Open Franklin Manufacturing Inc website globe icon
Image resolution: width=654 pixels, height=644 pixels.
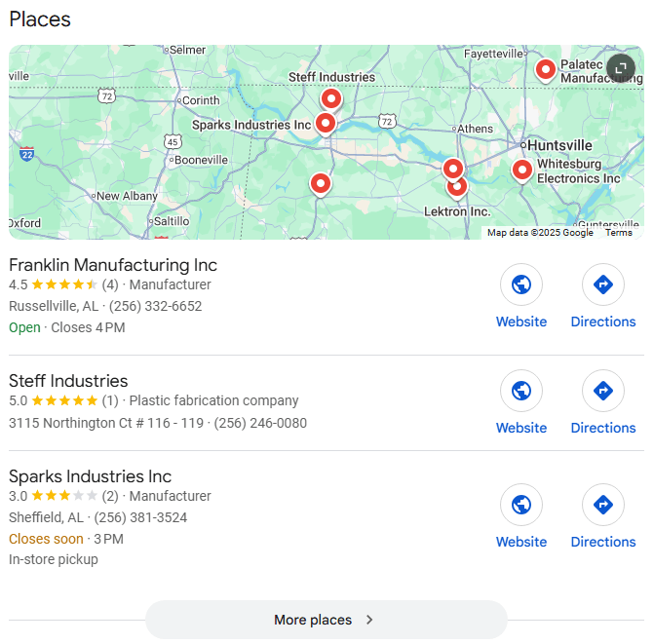[x=520, y=284]
